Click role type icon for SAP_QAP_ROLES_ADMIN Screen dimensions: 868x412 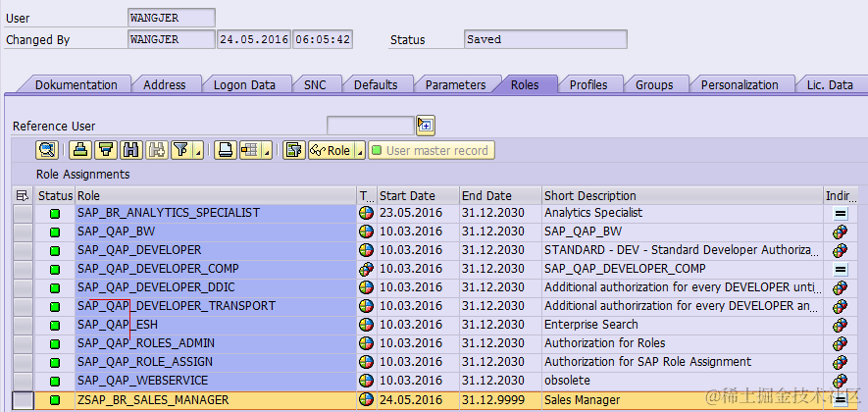click(367, 344)
